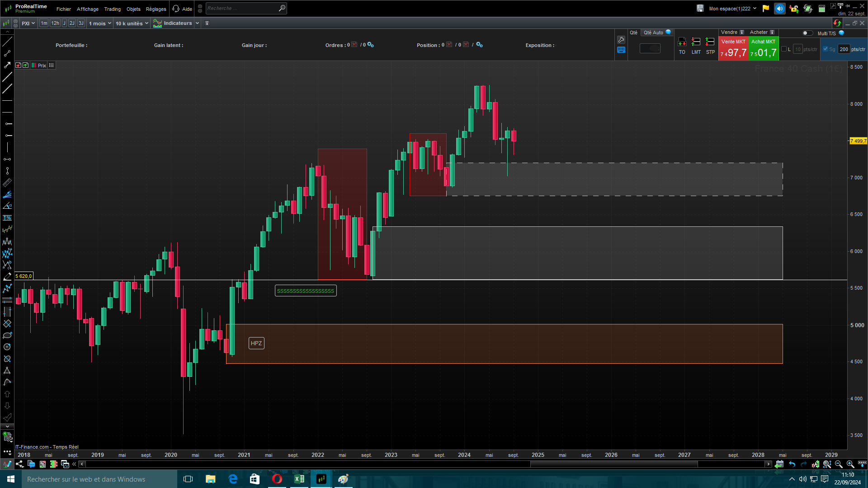The height and width of the screenshot is (488, 868).
Task: Open the Trading menu
Action: point(112,9)
